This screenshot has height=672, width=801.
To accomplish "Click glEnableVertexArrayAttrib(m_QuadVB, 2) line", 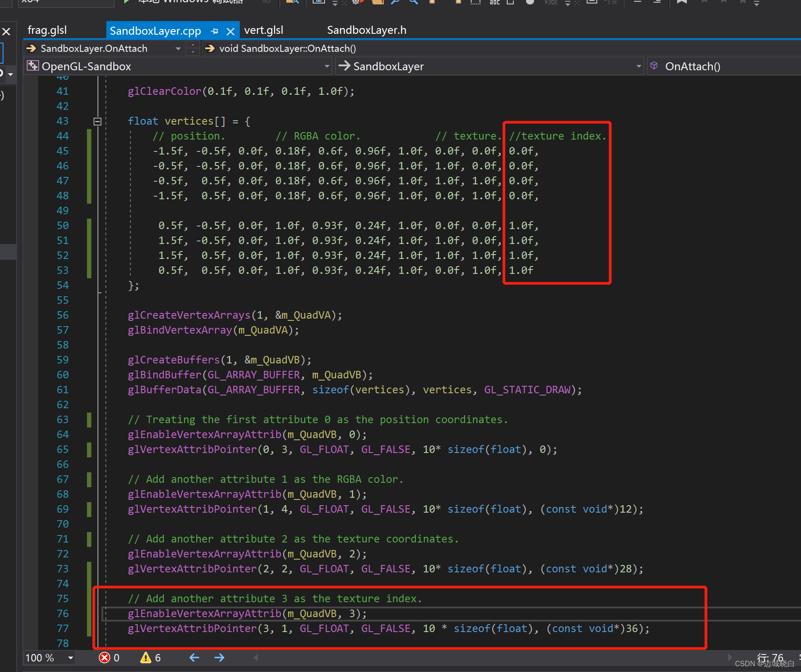I will pyautogui.click(x=247, y=554).
